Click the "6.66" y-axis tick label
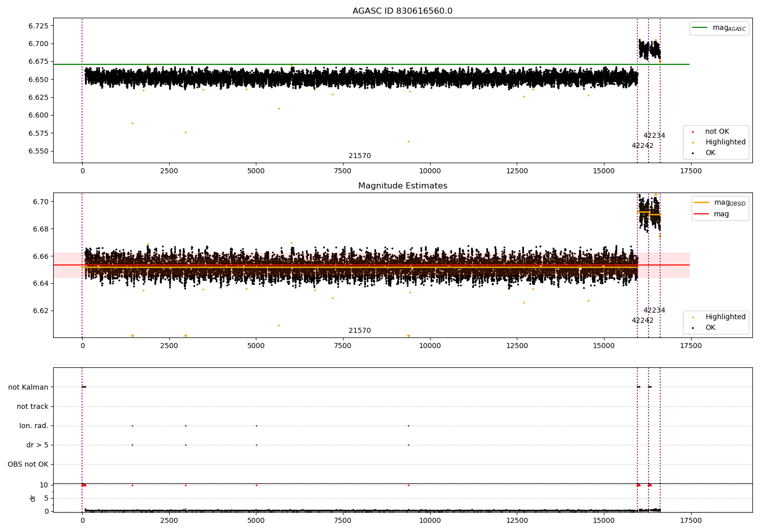760x532 pixels. [x=41, y=256]
